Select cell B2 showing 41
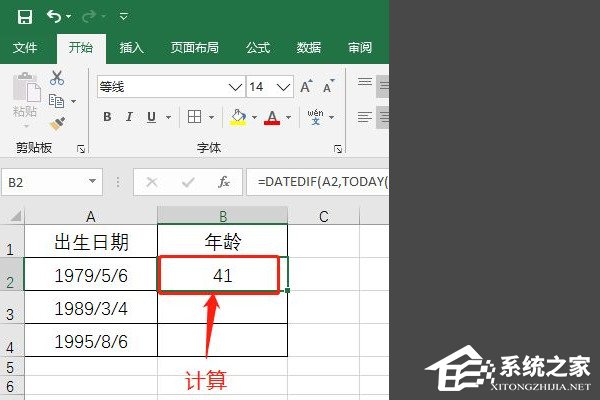This screenshot has width=600, height=400. tap(222, 274)
